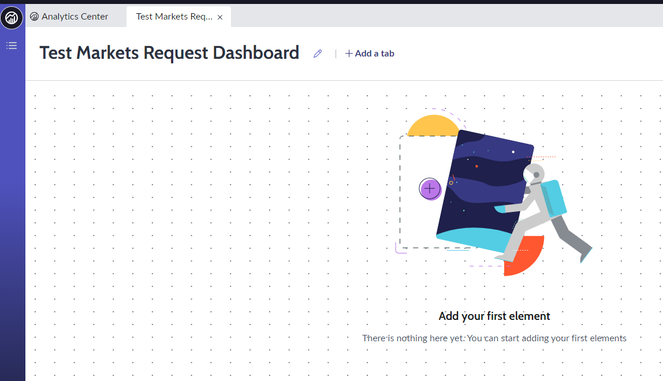The height and width of the screenshot is (381, 663).
Task: Click the Add a tab button
Action: (x=370, y=53)
